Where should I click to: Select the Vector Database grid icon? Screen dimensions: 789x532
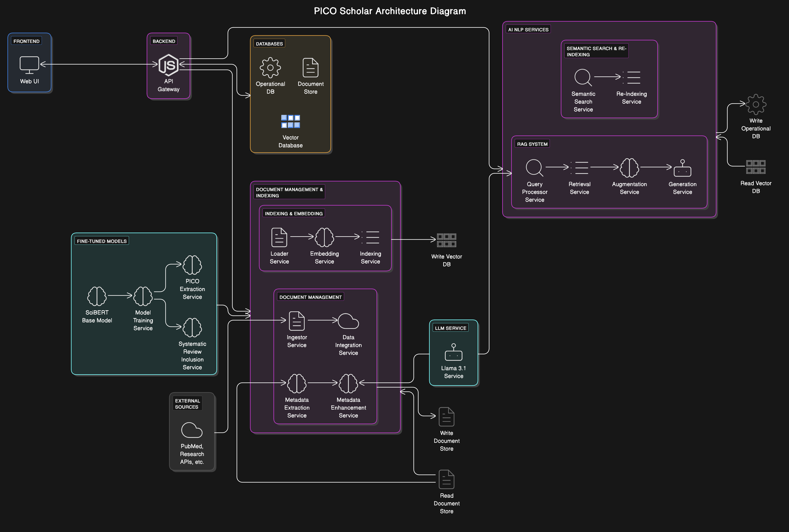click(290, 121)
